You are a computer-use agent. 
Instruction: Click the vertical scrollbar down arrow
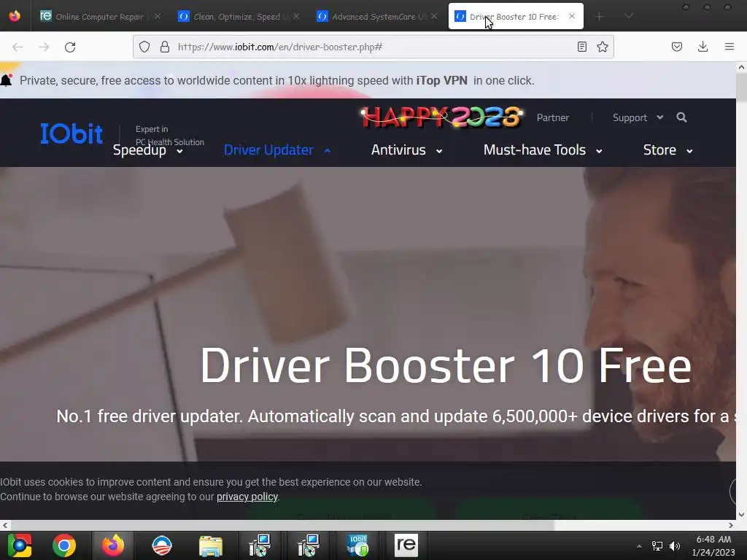coord(741,514)
